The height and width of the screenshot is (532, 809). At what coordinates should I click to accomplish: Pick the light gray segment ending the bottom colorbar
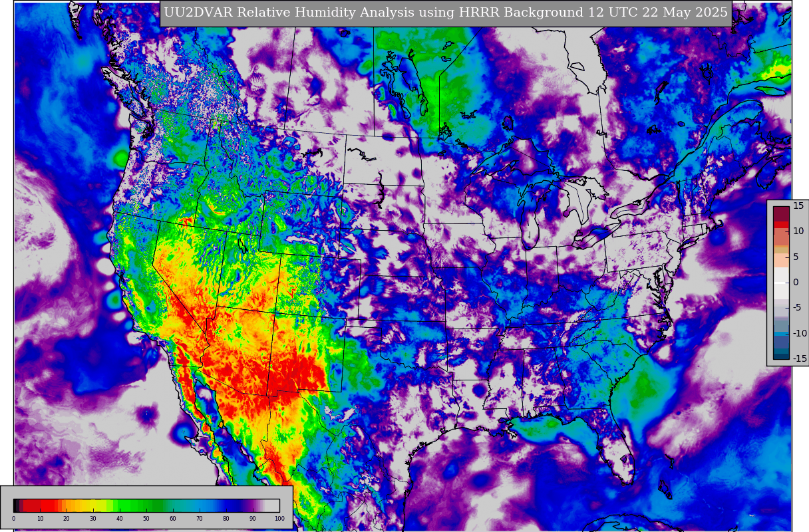pos(272,505)
